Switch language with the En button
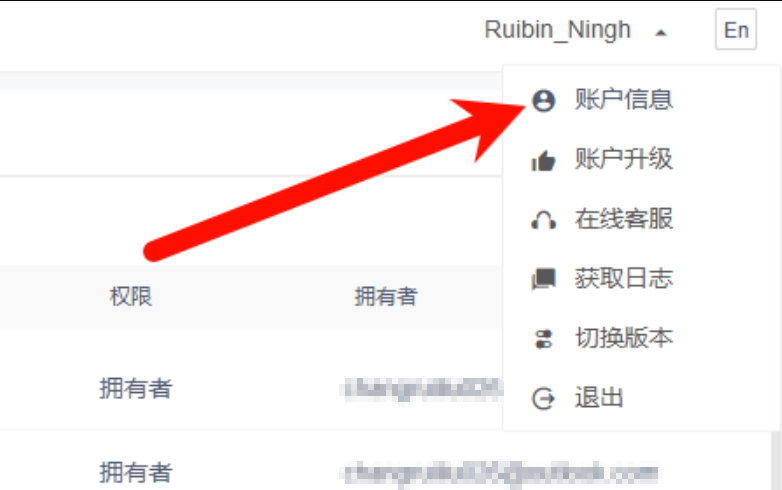 tap(736, 29)
